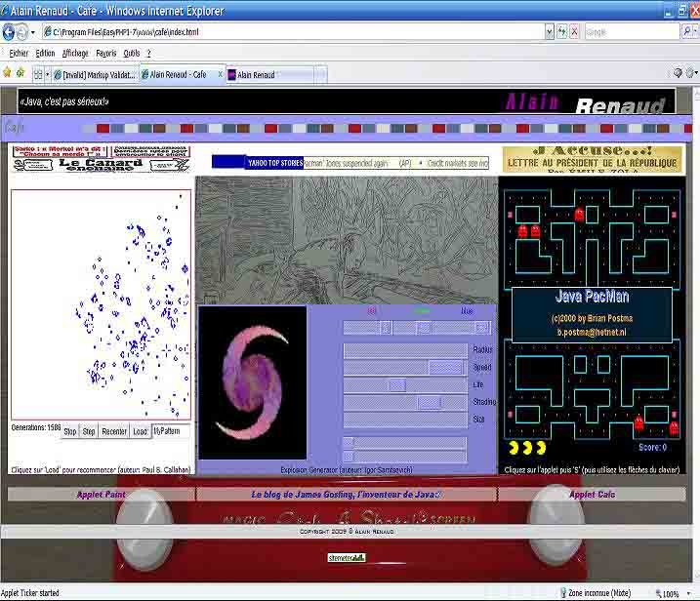Click the Explosion Generator caption text
Screen dimensions: 700x601
tap(347, 470)
